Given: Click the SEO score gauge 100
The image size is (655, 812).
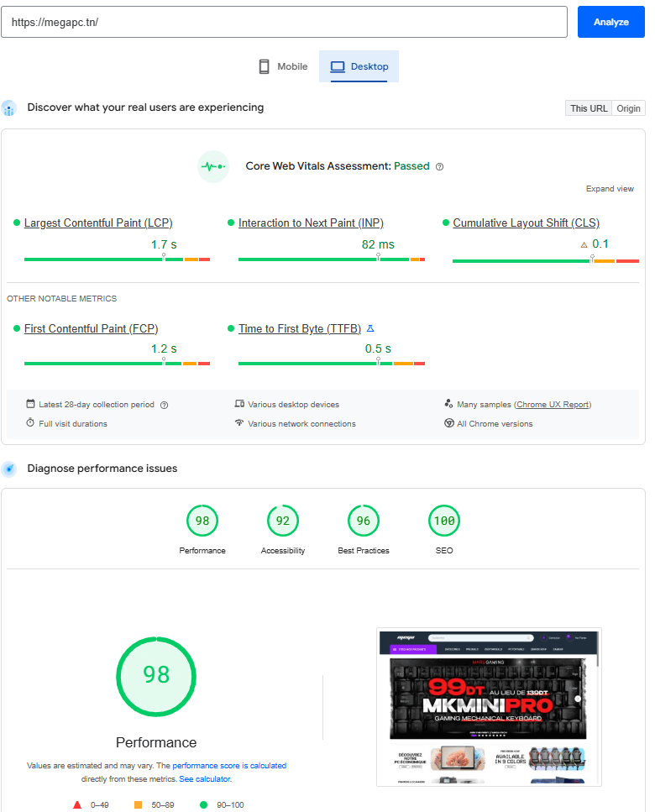Looking at the screenshot, I should (x=444, y=521).
